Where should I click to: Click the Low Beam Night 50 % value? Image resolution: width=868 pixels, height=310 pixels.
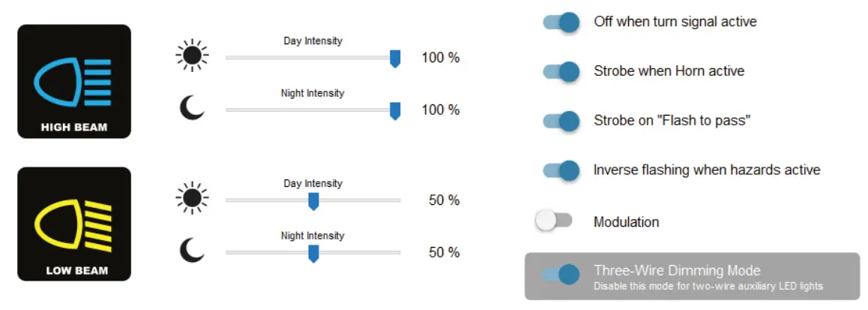pyautogui.click(x=444, y=252)
